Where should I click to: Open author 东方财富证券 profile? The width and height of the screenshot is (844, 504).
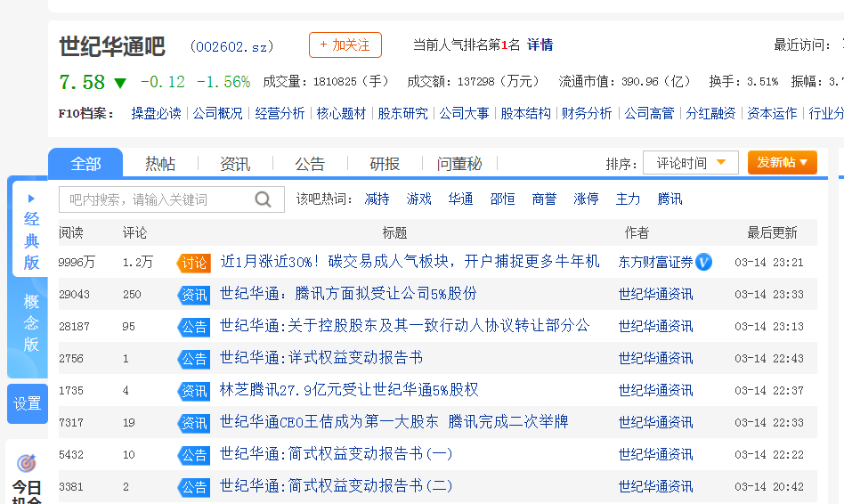(x=655, y=262)
